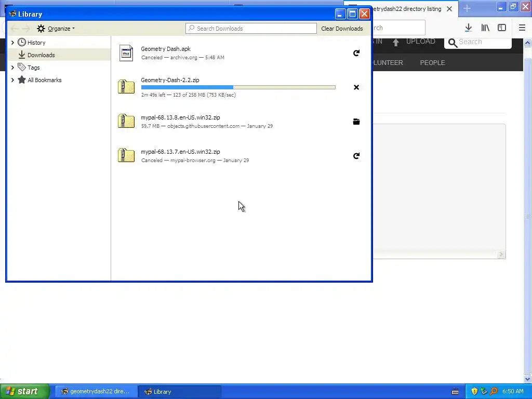
Task: Click the Organize gear icon
Action: (x=41, y=29)
